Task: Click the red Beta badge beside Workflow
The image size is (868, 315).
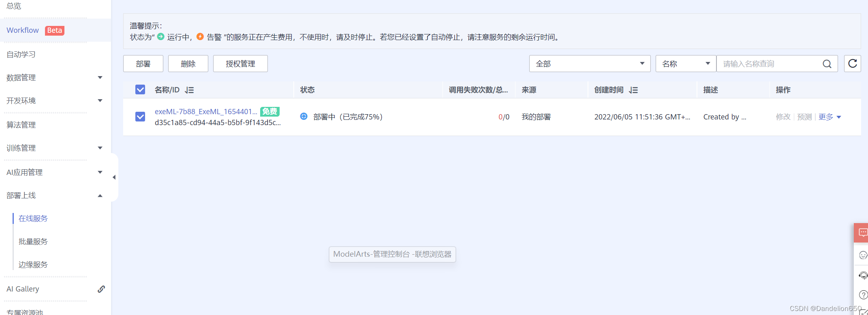Action: 54,30
